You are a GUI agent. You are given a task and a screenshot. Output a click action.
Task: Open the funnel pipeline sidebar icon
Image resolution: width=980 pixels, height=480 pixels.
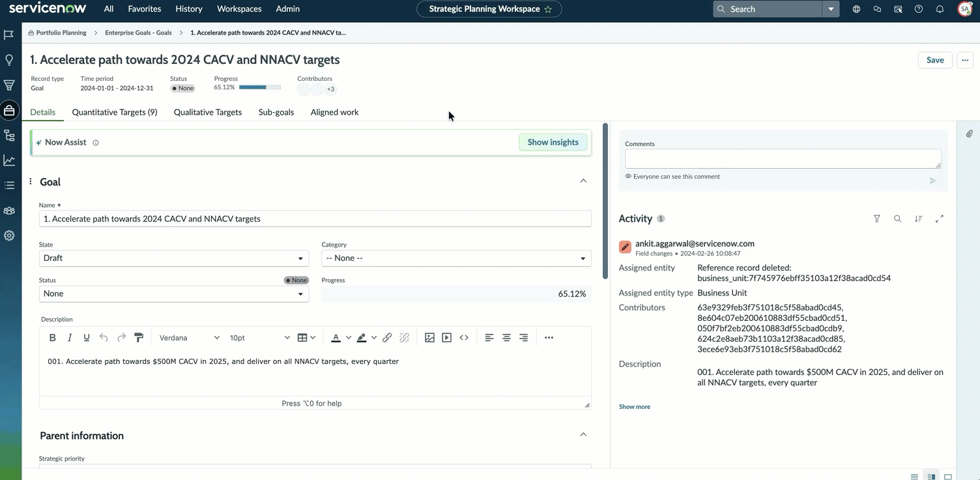9,85
